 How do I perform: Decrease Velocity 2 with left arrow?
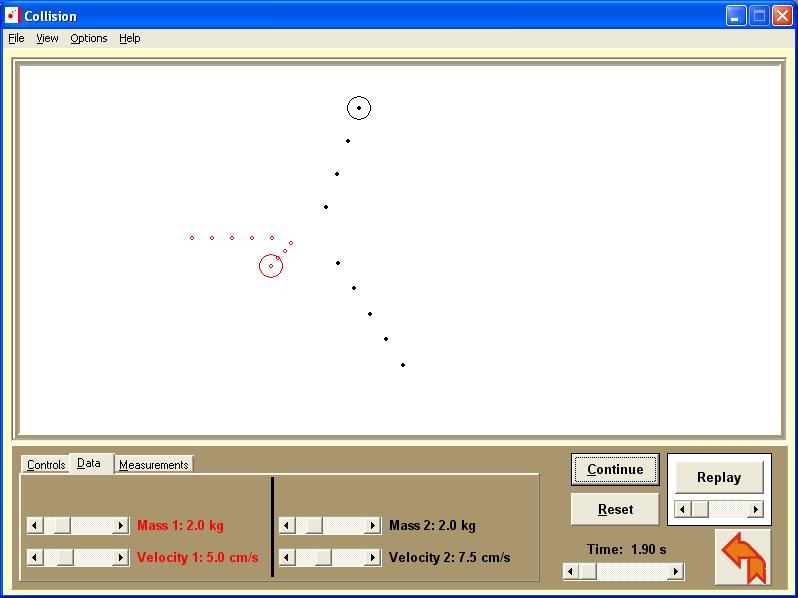[287, 557]
